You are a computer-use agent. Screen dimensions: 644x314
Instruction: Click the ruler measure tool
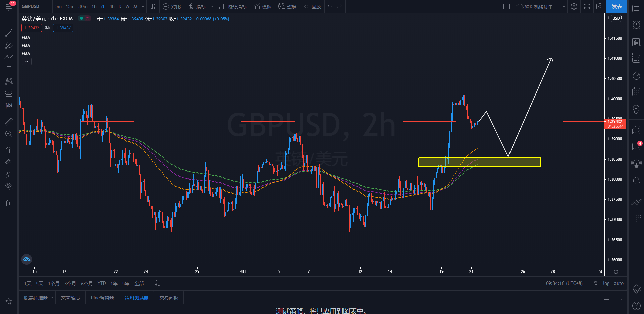point(9,122)
